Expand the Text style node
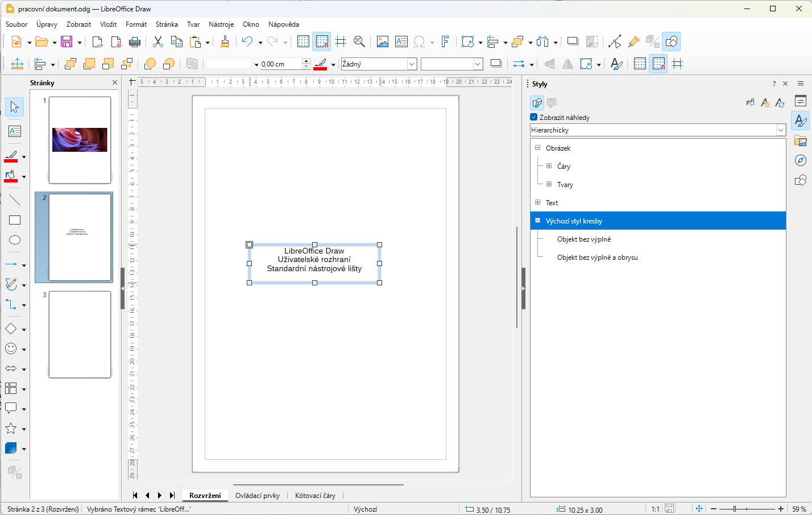The width and height of the screenshot is (812, 515). [x=537, y=202]
